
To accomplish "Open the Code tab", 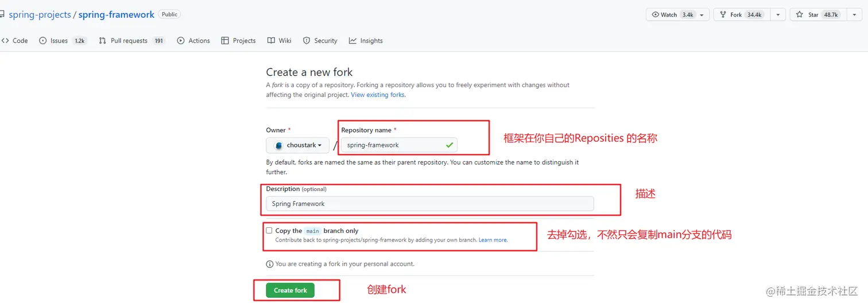I will pos(14,41).
